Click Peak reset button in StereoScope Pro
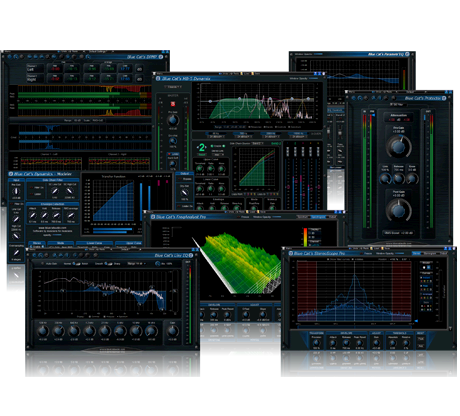Screen dimensions: 460x416 point(421,338)
